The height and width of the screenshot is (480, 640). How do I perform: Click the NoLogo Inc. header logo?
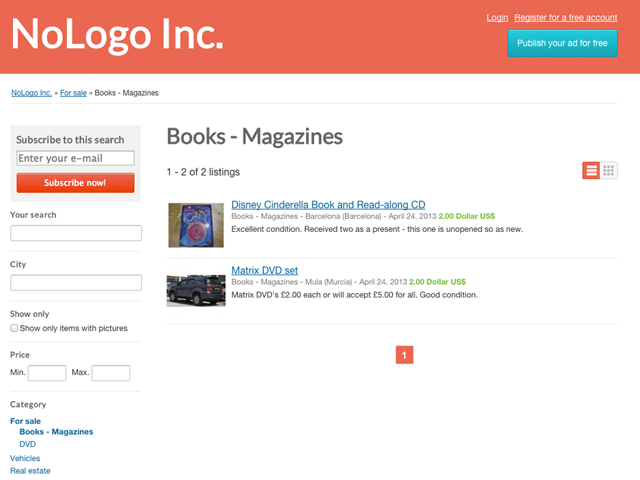point(117,35)
